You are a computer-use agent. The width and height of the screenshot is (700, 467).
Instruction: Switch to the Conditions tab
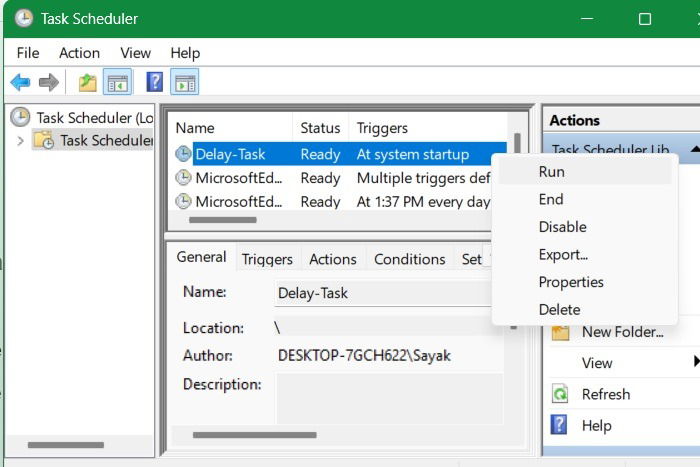point(409,259)
